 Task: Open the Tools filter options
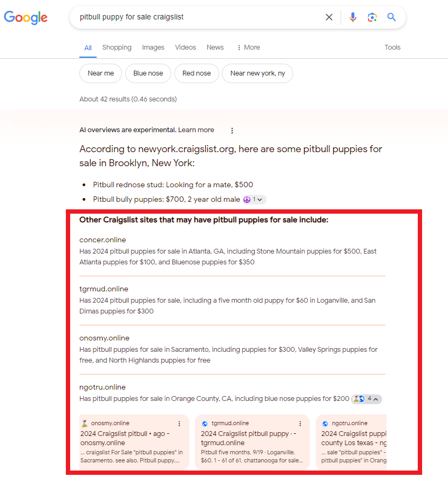coord(392,47)
